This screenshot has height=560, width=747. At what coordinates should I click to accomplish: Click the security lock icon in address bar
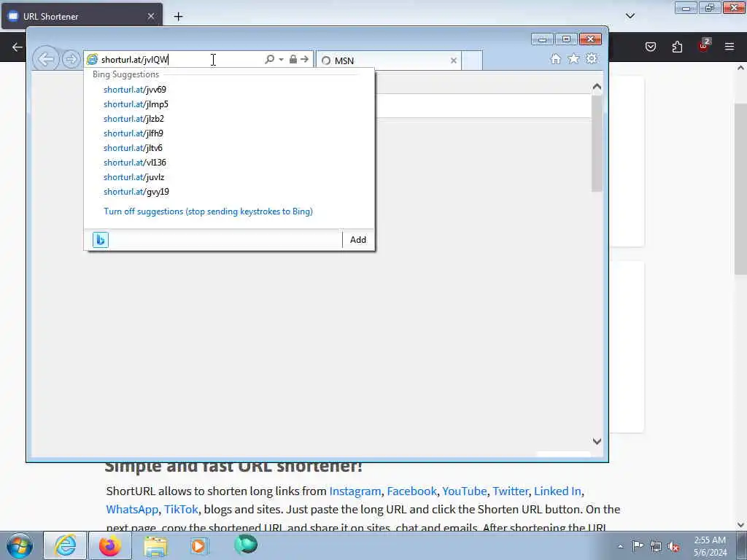[x=293, y=59]
